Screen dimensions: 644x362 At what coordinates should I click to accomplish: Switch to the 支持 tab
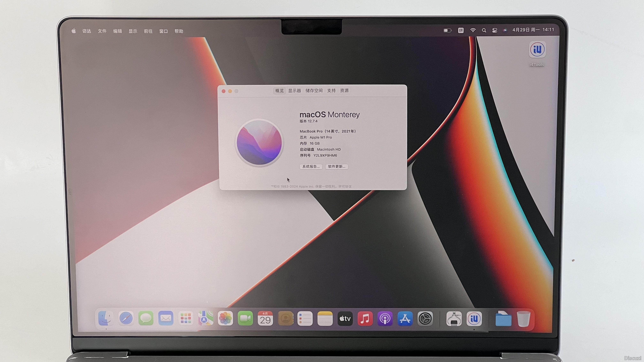[331, 91]
